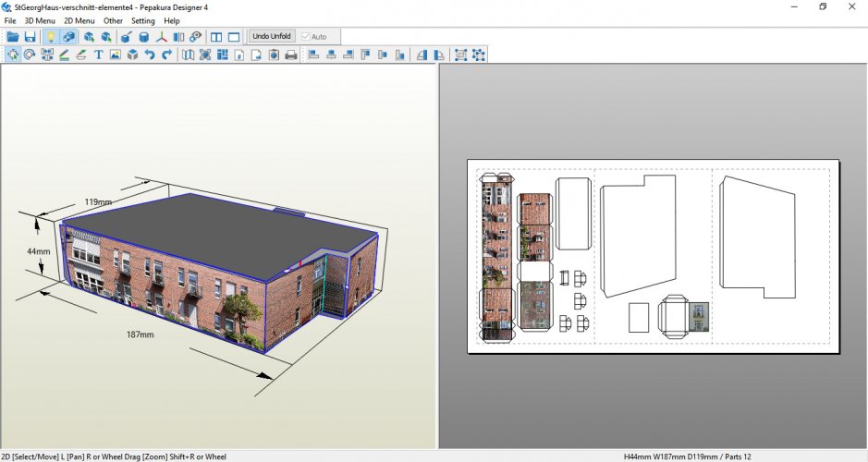Screen dimensions: 868x462
Task: Click the second cube-with-cursor icon
Action: 106,37
